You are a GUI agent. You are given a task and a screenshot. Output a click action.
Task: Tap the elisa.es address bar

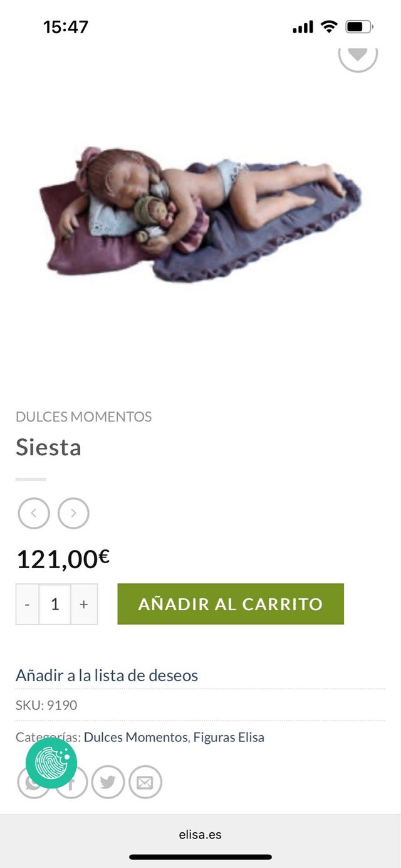(x=200, y=835)
